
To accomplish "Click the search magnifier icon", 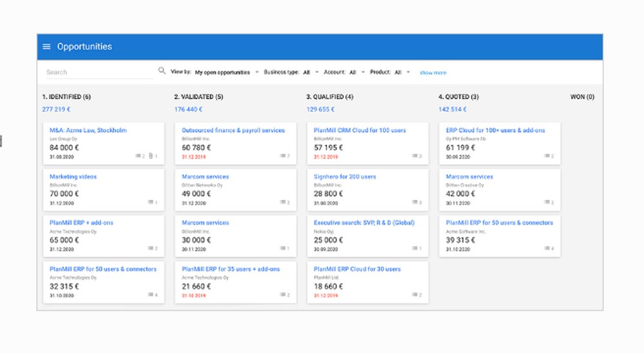I will pos(162,71).
